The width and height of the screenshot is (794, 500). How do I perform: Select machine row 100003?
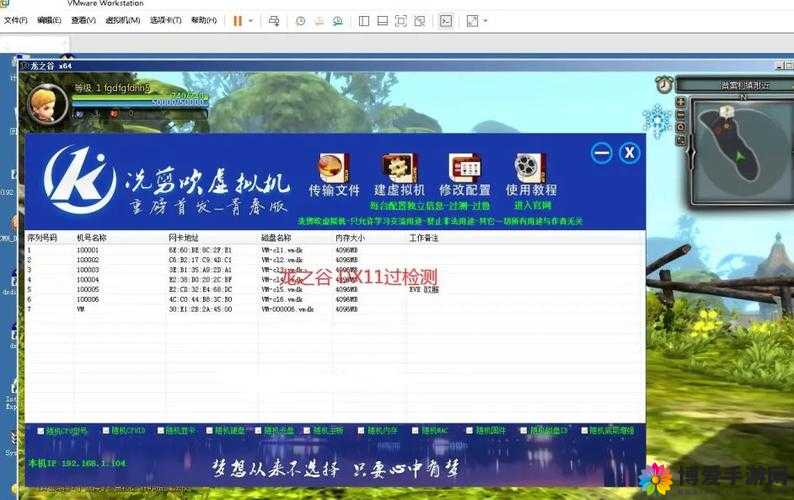tap(335, 270)
